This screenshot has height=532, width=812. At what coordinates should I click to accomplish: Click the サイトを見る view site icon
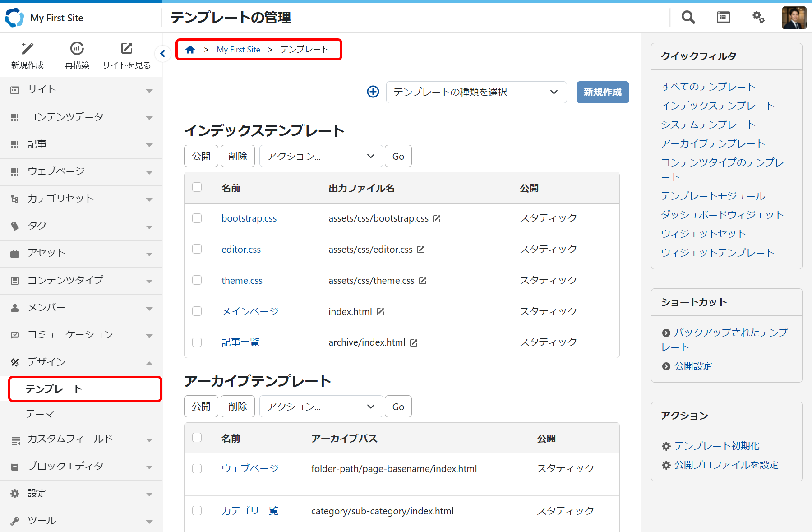click(x=127, y=49)
